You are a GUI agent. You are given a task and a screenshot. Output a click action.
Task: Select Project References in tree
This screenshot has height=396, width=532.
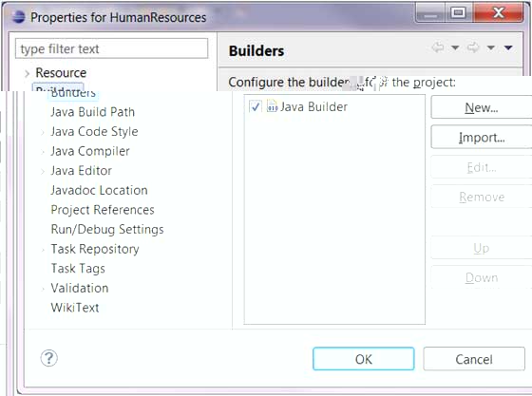coord(103,210)
